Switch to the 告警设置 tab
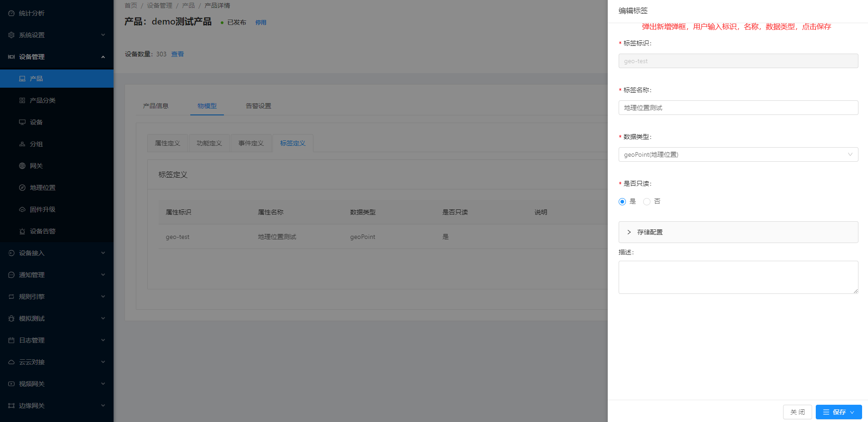The height and width of the screenshot is (422, 868). pyautogui.click(x=258, y=105)
